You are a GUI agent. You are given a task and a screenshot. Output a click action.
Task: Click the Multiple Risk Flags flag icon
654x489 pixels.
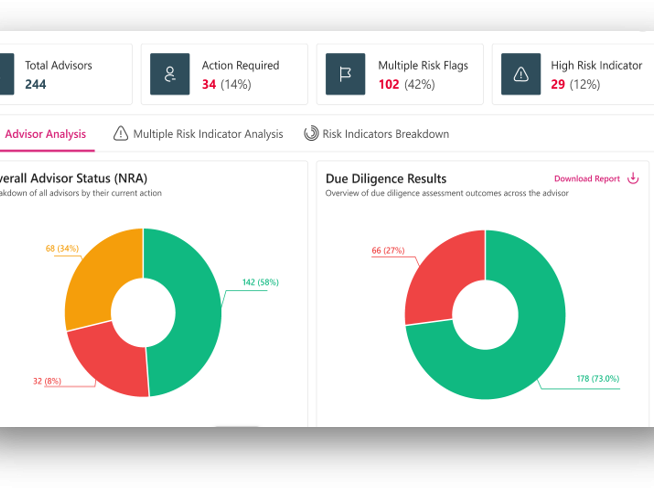346,74
